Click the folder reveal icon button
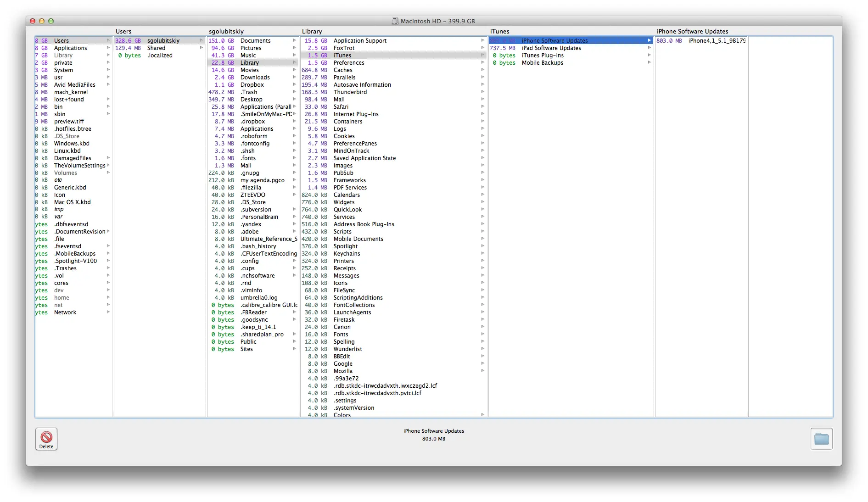 (x=821, y=439)
